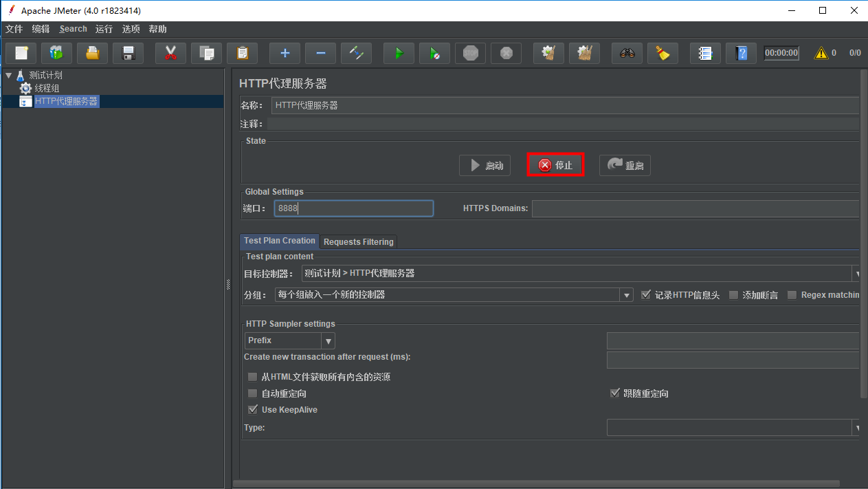Save the test plan with the floppy disk icon

[128, 53]
